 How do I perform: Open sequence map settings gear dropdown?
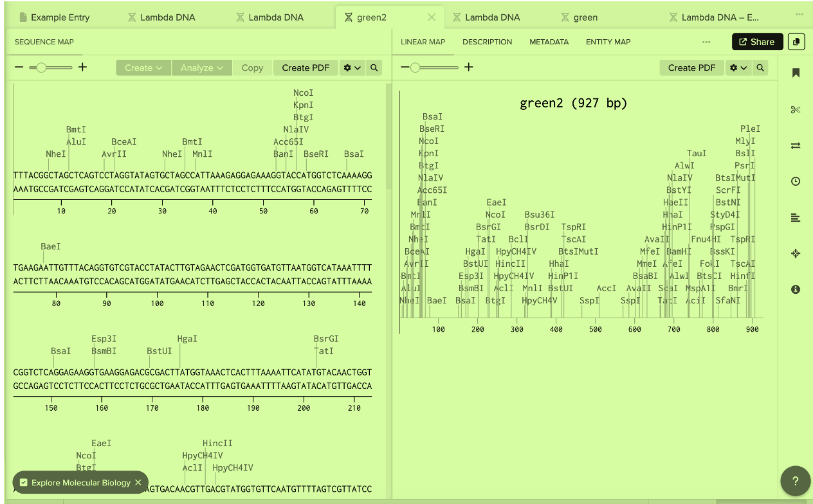(x=352, y=67)
